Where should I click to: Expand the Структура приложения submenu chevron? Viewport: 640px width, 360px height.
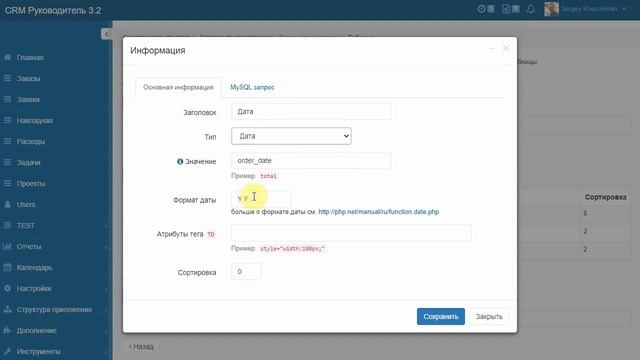tap(106, 310)
